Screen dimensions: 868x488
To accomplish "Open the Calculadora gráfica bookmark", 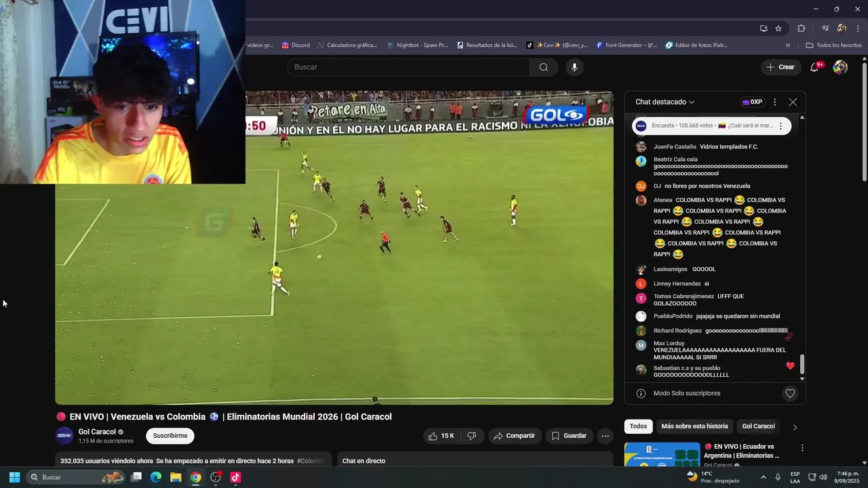I will [347, 45].
